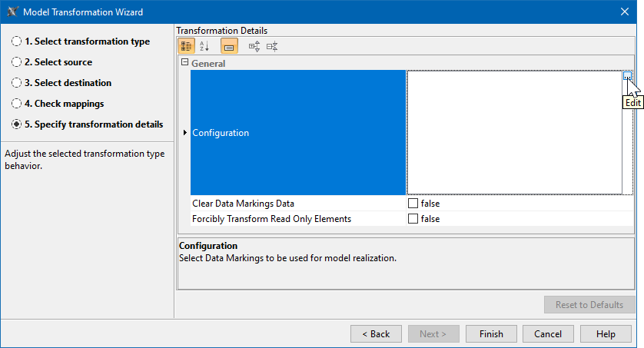644x348 pixels.
Task: Collapse the General group
Action: tap(184, 62)
